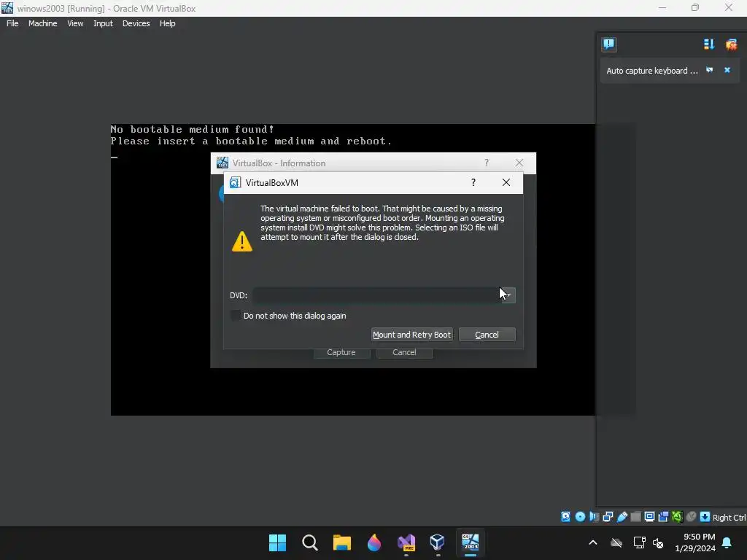Click Mount and Retry Boot button
Screen dimensions: 747x560
[411, 335]
